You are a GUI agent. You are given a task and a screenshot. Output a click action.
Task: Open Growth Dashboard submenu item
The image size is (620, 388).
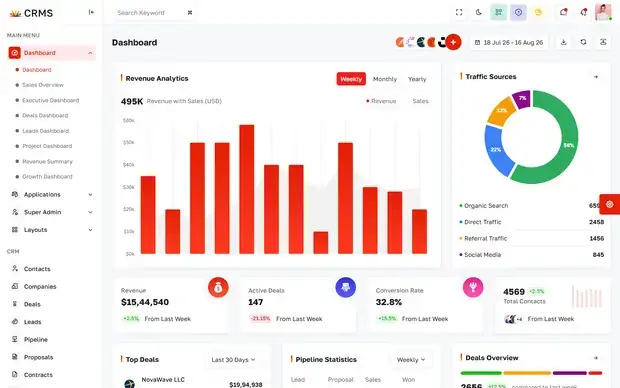(x=47, y=176)
